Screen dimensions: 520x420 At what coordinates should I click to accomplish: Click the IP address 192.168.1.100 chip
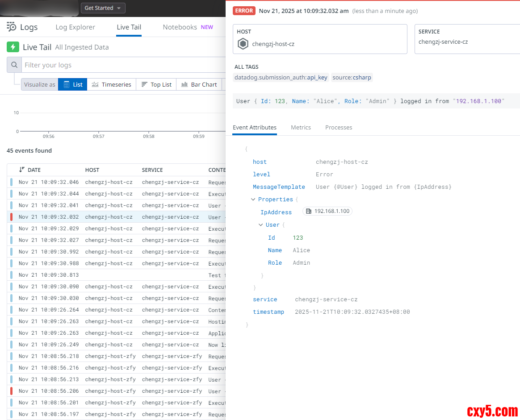click(327, 211)
